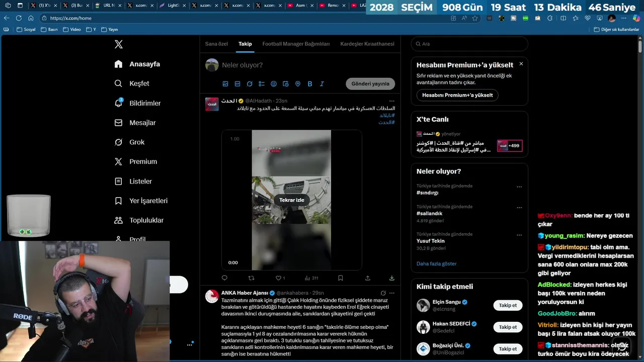
Task: Bookmark the AlHadath post
Action: 341,278
